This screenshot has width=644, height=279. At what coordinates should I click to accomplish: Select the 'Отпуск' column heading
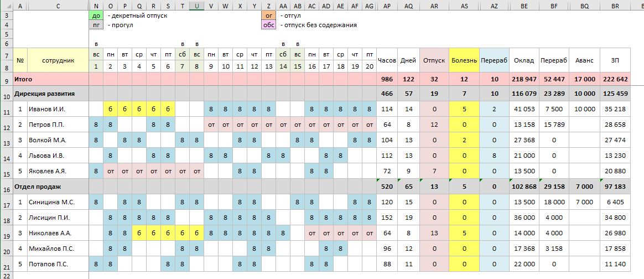[434, 60]
